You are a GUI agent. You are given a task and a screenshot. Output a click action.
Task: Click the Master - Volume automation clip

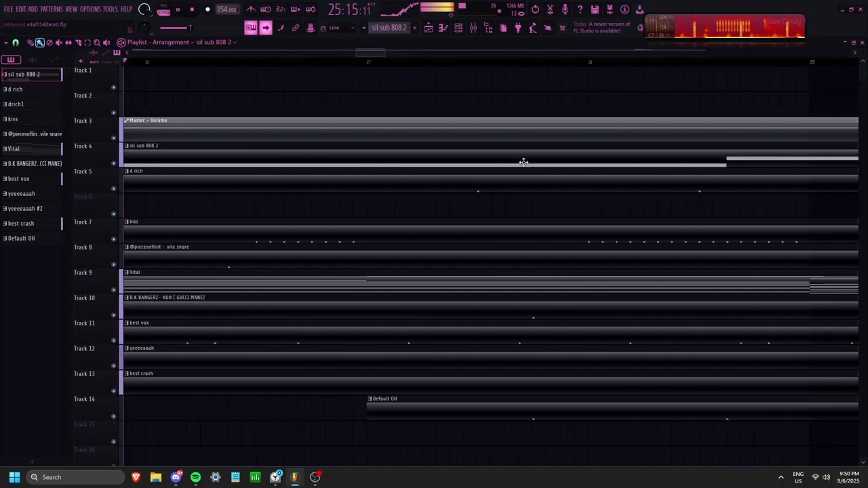point(491,129)
